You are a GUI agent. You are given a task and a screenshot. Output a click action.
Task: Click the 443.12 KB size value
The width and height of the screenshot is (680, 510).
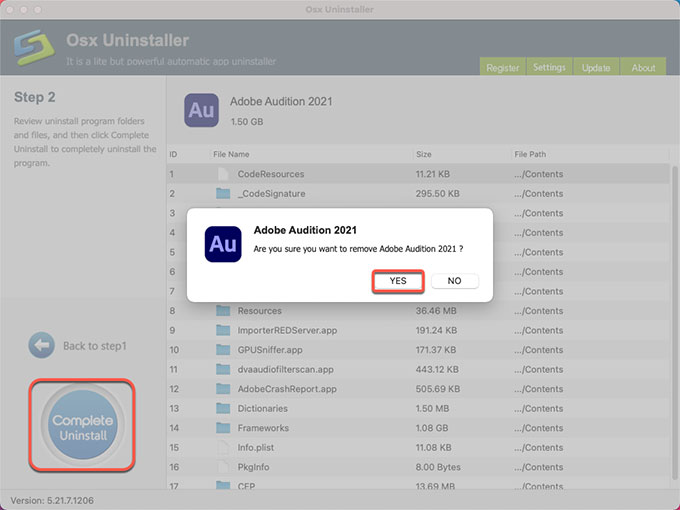[x=437, y=369]
